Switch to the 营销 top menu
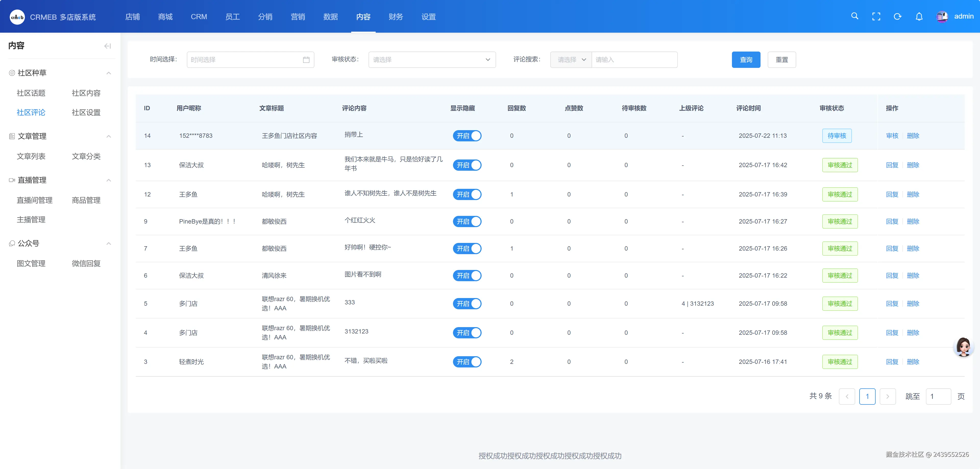This screenshot has width=980, height=469. coord(298,17)
